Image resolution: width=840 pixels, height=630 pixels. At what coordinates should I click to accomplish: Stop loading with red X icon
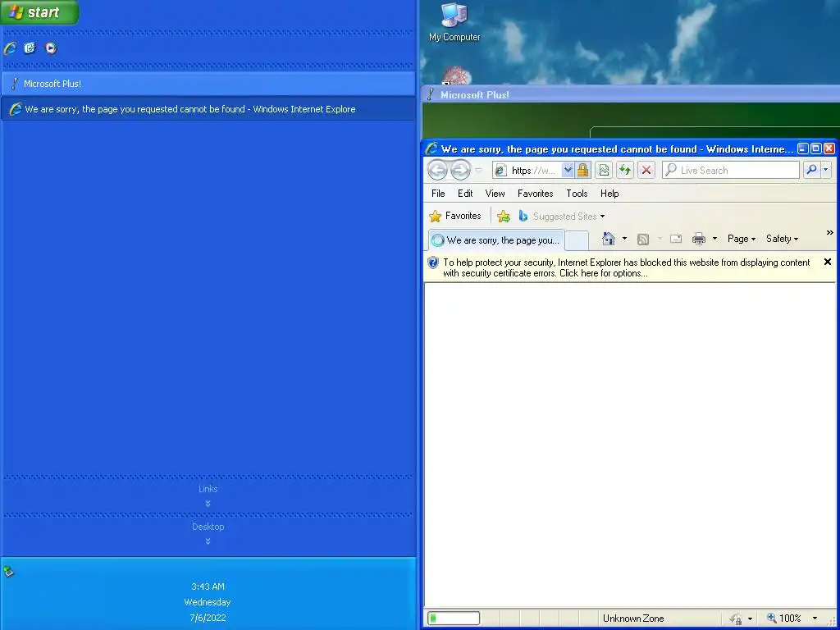pyautogui.click(x=646, y=171)
